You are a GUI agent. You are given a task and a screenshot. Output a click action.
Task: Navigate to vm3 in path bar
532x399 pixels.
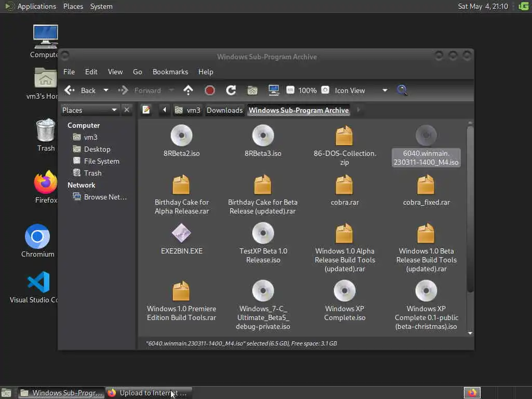point(188,110)
